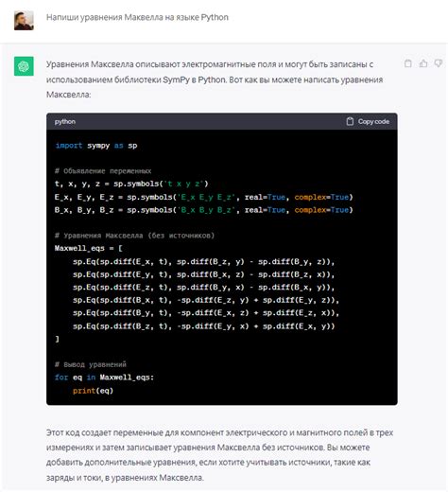Click the user prompt about Maxwell equations

[x=137, y=17]
